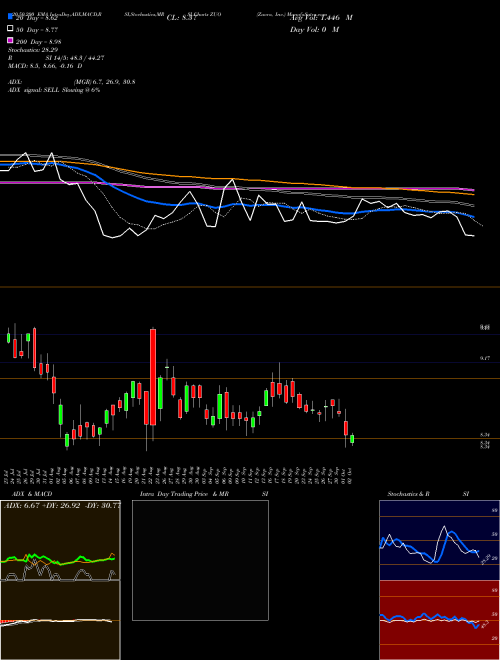Click the 'Day Vol: 0 M' label
The image size is (500, 660).
click(314, 30)
